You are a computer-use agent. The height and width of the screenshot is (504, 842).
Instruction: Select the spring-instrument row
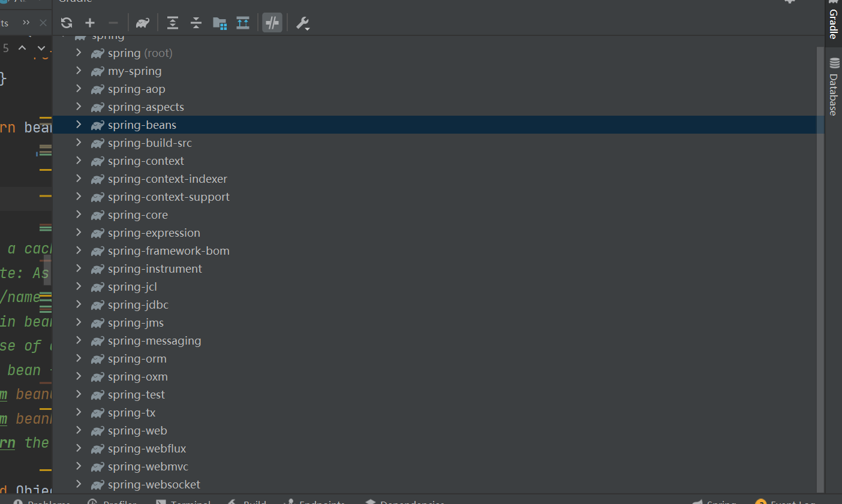pyautogui.click(x=438, y=268)
